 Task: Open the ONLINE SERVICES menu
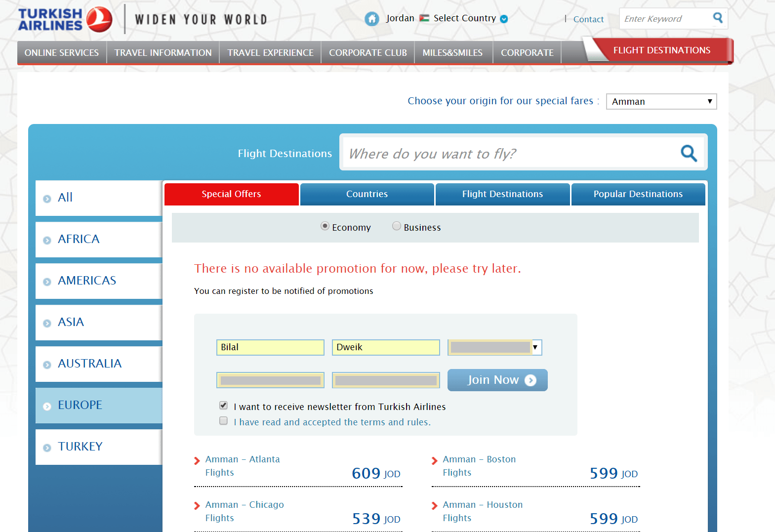[62, 53]
